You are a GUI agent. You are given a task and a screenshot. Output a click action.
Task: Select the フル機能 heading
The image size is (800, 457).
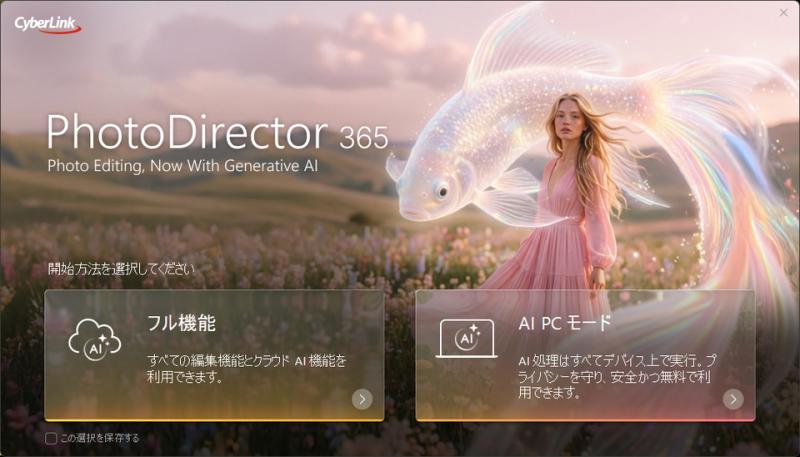182,323
